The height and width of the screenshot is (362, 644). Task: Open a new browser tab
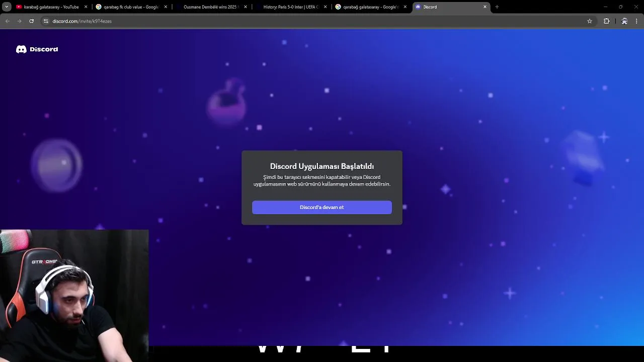[x=497, y=7]
